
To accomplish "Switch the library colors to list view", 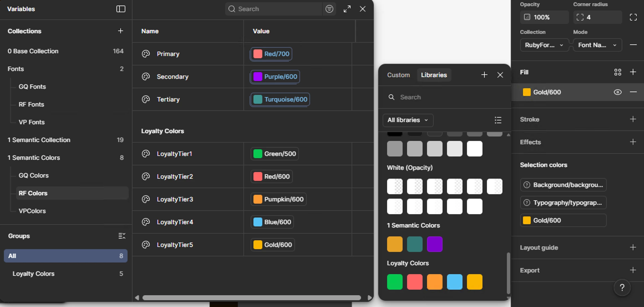I will 498,120.
